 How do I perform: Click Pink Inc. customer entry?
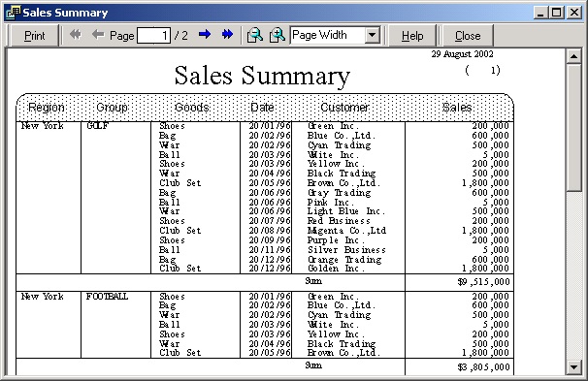point(330,203)
